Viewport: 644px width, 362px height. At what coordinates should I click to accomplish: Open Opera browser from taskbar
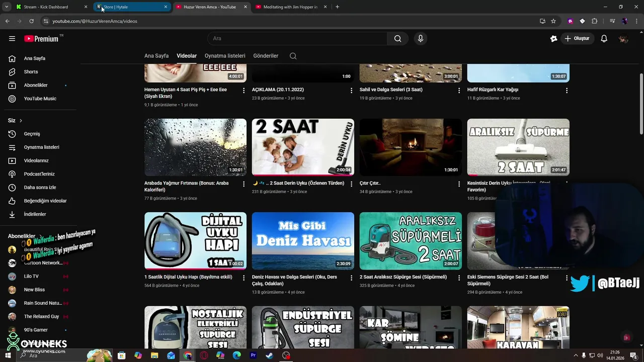point(204,355)
